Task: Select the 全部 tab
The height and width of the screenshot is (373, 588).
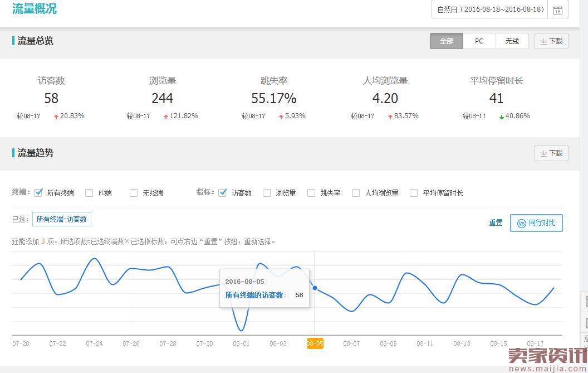Action: 446,41
